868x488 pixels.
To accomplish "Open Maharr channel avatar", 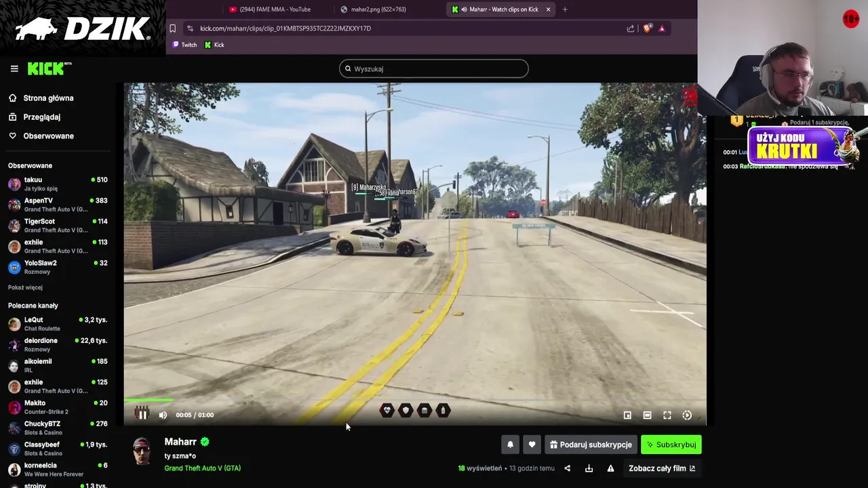I will pyautogui.click(x=142, y=451).
